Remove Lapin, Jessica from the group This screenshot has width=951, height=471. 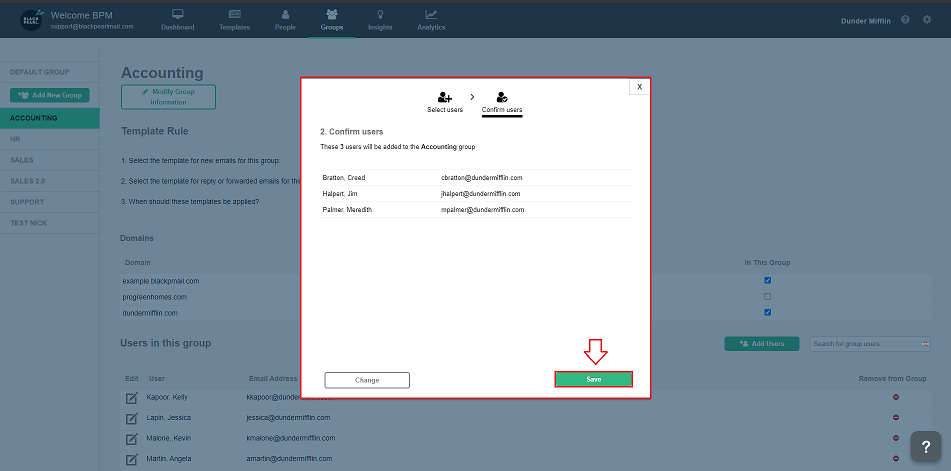click(x=896, y=418)
